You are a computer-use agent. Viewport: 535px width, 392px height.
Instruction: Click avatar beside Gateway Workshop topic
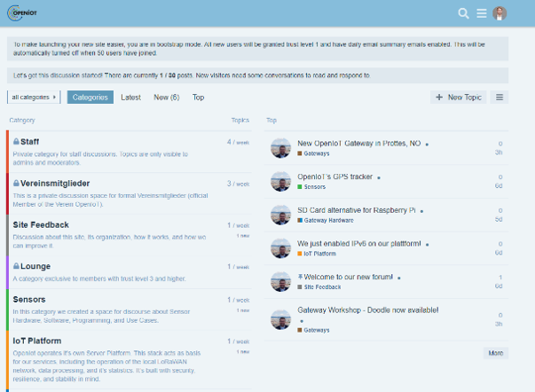(280, 319)
